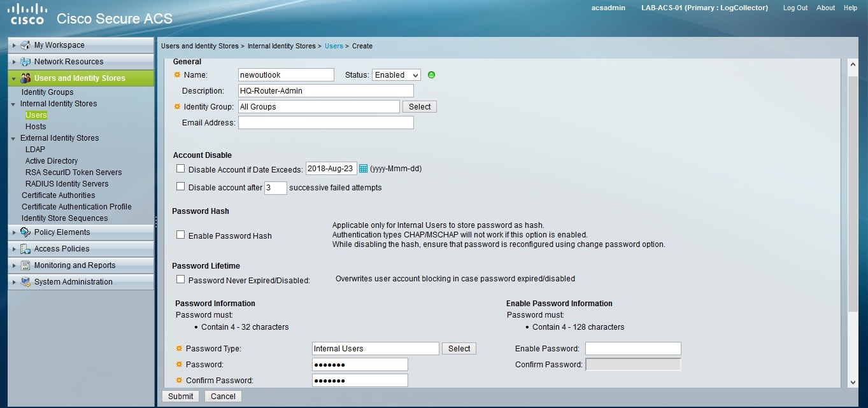868x408 pixels.
Task: Open the calendar date picker icon
Action: click(x=364, y=169)
